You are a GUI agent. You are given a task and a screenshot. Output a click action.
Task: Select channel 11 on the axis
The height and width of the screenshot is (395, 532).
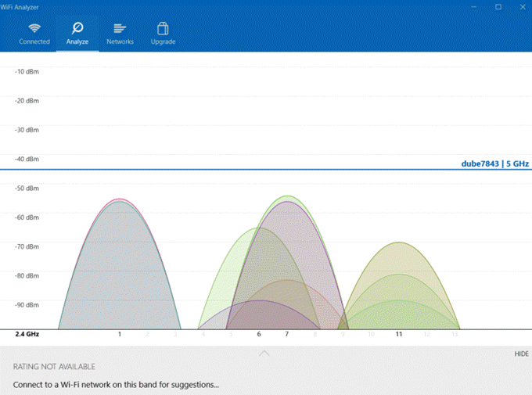[398, 334]
